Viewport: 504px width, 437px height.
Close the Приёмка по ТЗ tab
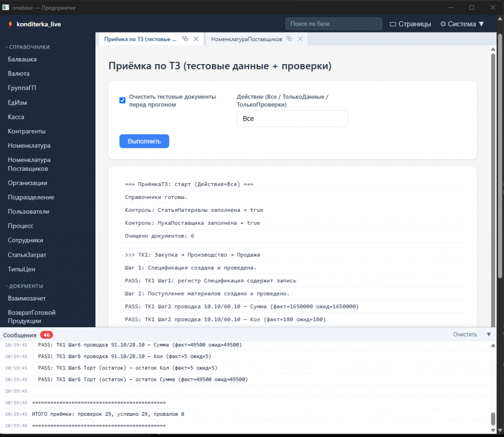point(196,38)
